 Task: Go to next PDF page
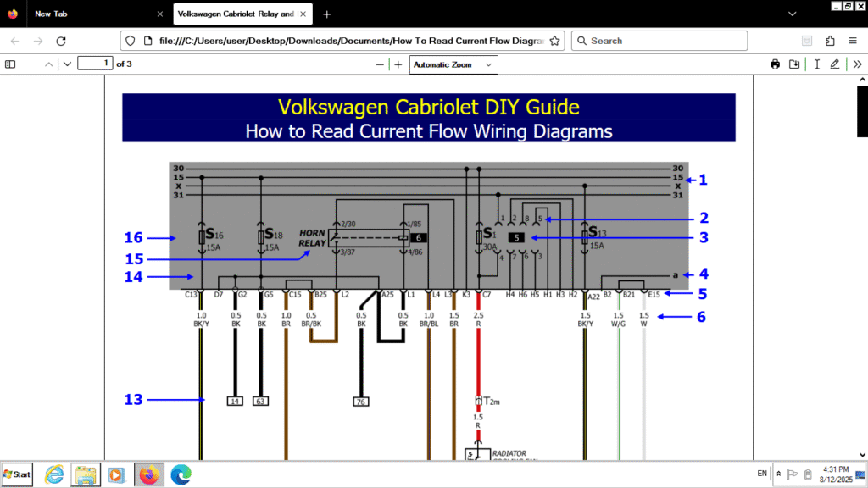[x=67, y=64]
